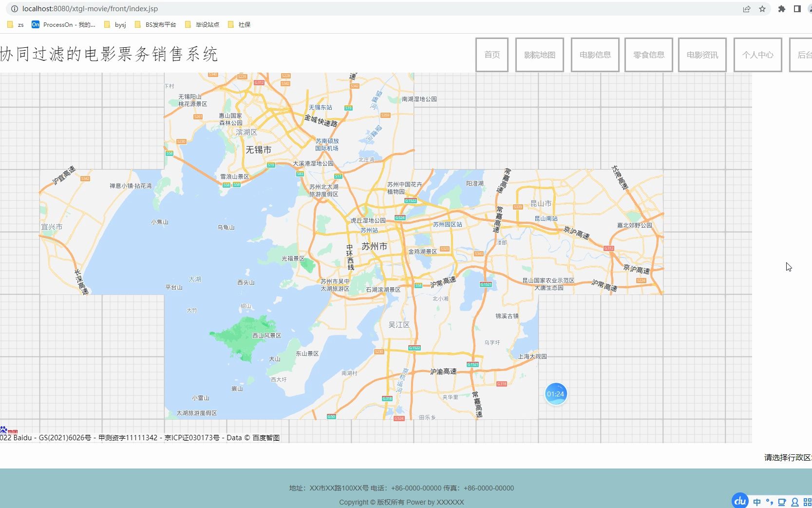The image size is (812, 508).
Task: Open the 毕设站点 bookmark folder
Action: 202,24
